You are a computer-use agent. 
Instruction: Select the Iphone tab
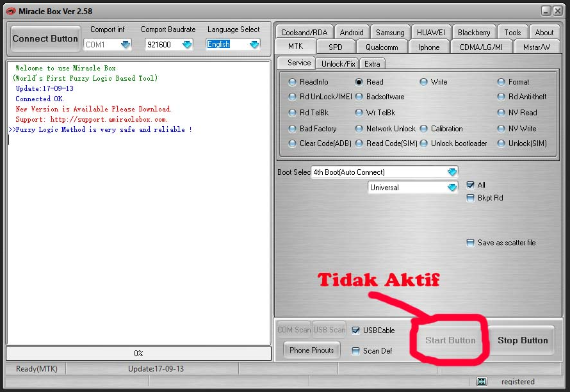[428, 47]
